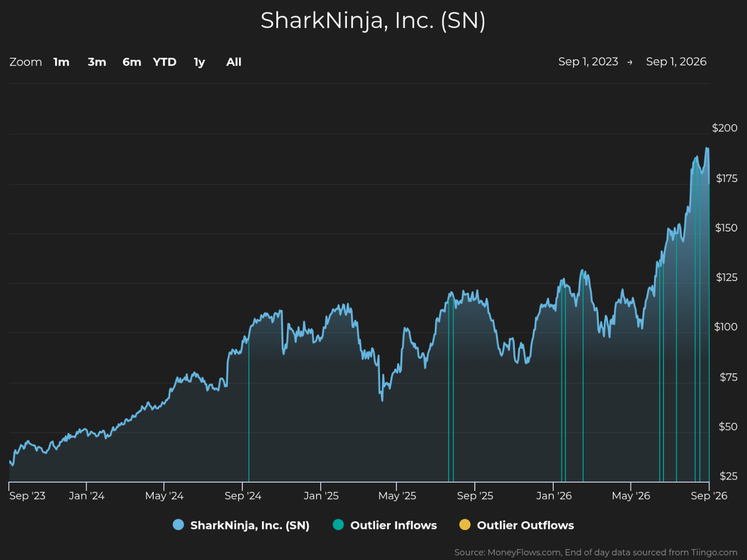Edit the Sep 1, 2026 end date
Screen dimensions: 747x560
pos(676,61)
